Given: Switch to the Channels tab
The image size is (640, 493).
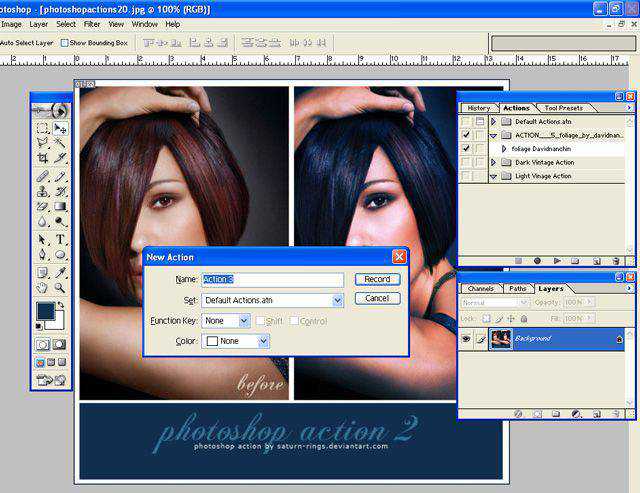Looking at the screenshot, I should click(481, 289).
